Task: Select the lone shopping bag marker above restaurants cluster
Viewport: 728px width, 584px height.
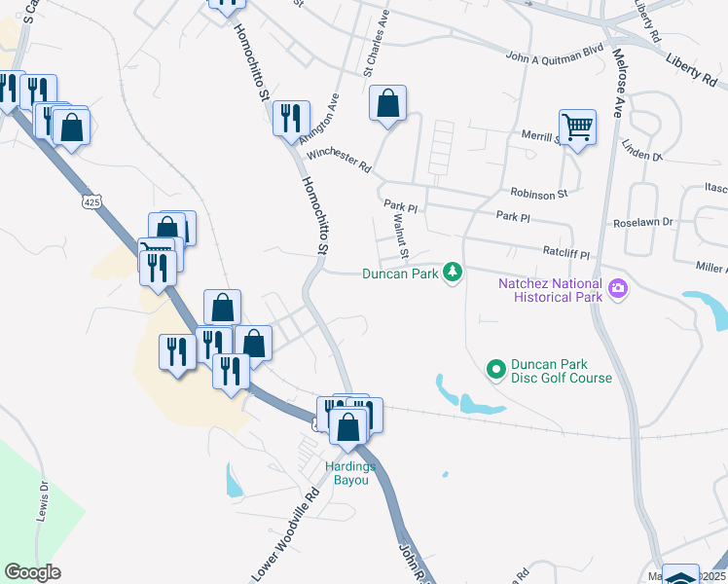Action: click(223, 308)
